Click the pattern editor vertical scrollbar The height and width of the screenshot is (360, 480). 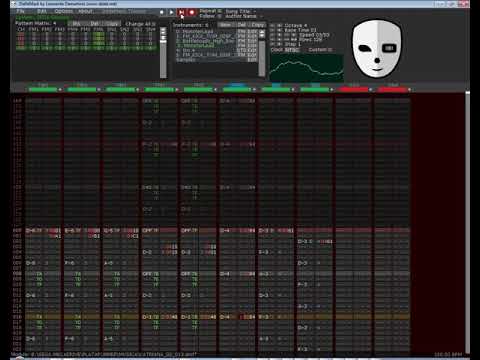pos(467,222)
